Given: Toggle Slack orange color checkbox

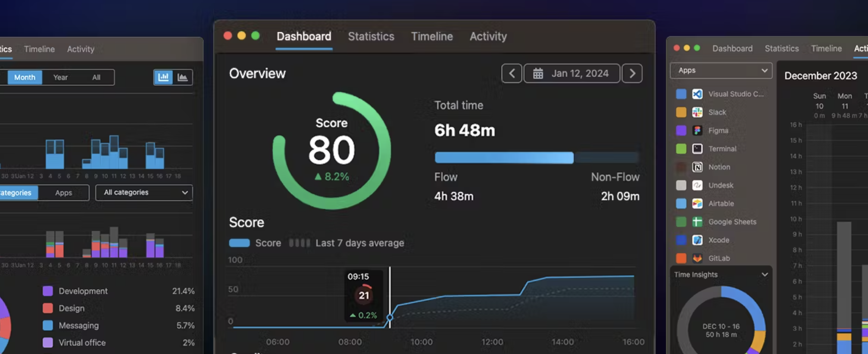Looking at the screenshot, I should [x=681, y=112].
